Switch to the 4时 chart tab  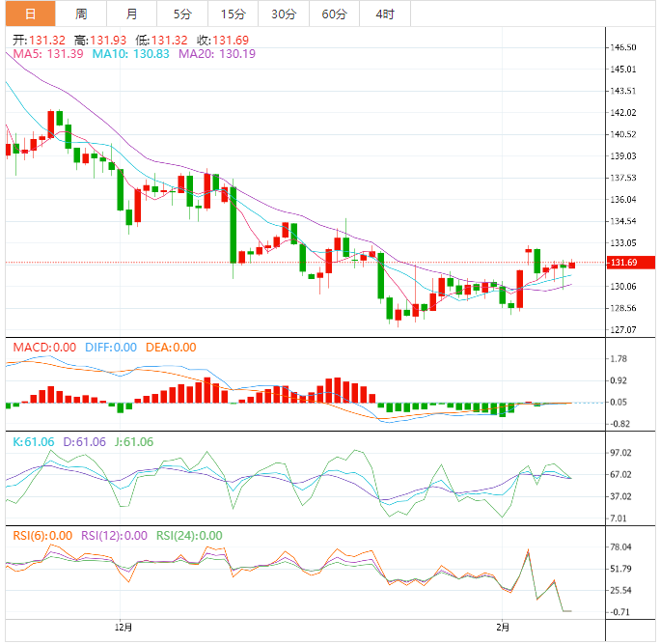pyautogui.click(x=384, y=14)
